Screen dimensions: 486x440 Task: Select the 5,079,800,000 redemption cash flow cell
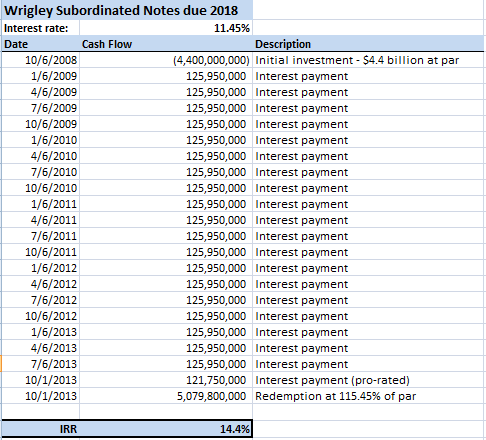pyautogui.click(x=166, y=396)
